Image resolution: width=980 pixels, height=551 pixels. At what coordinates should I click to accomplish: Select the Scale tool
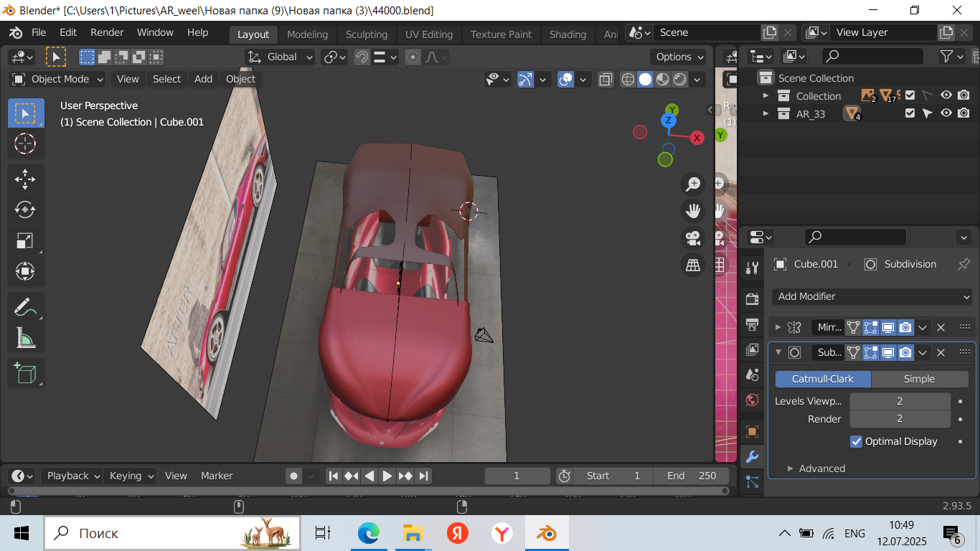pos(25,240)
